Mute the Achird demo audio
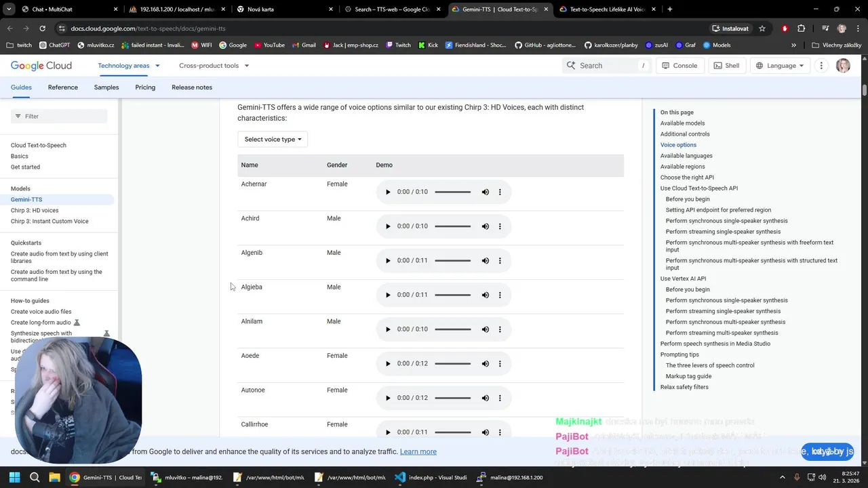868x488 pixels. coord(486,226)
